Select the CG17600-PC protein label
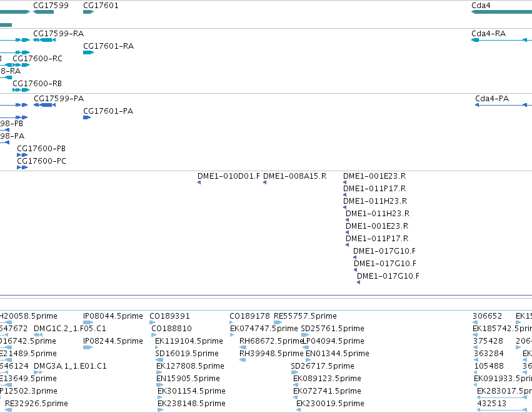Screen dimensions: 532x413 [x=41, y=161]
